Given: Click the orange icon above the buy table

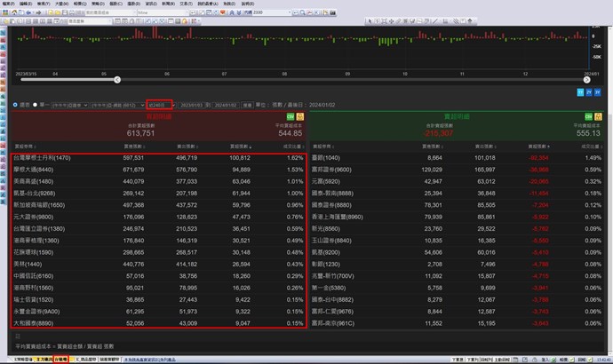Looking at the screenshot, I should [x=299, y=116].
